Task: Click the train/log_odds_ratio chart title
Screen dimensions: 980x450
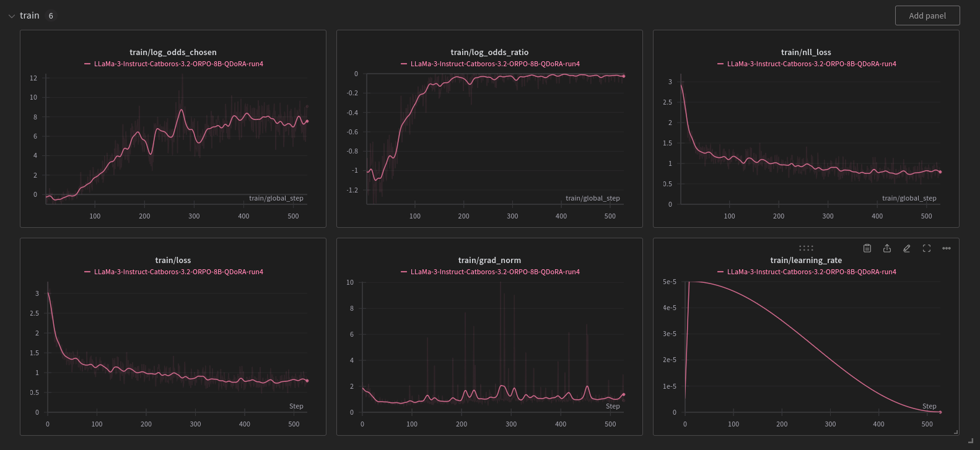Action: 489,53
